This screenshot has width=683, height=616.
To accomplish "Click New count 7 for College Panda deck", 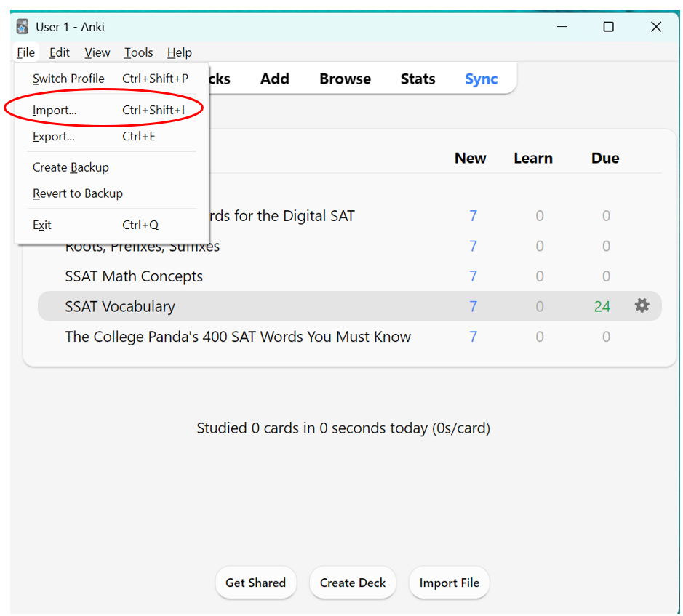I will click(x=473, y=337).
